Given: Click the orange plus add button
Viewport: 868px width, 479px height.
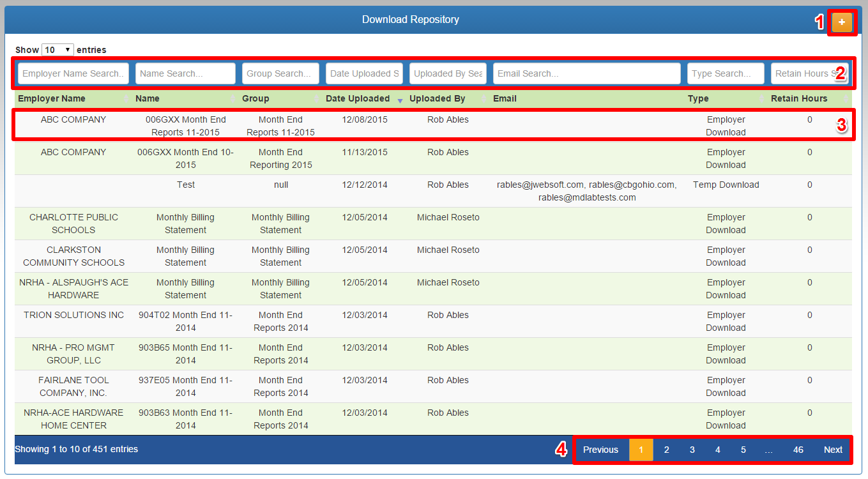Looking at the screenshot, I should coord(842,22).
